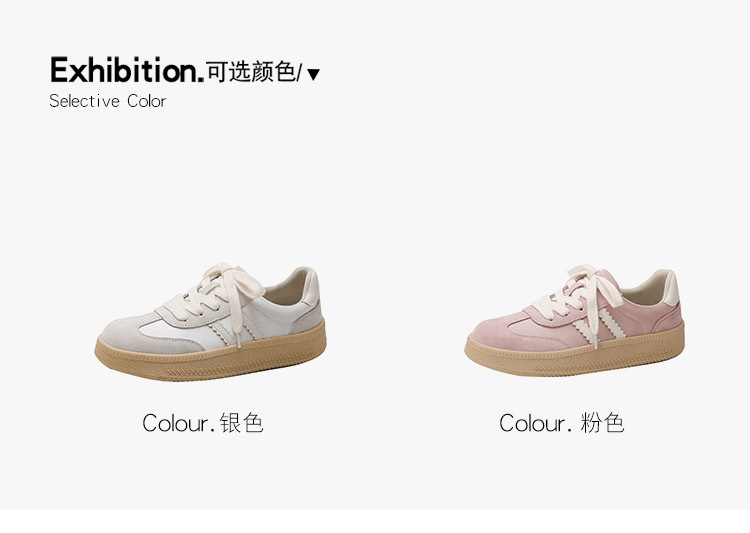Choose the pink sneaker image
This screenshot has height=533, width=750.
point(574,320)
